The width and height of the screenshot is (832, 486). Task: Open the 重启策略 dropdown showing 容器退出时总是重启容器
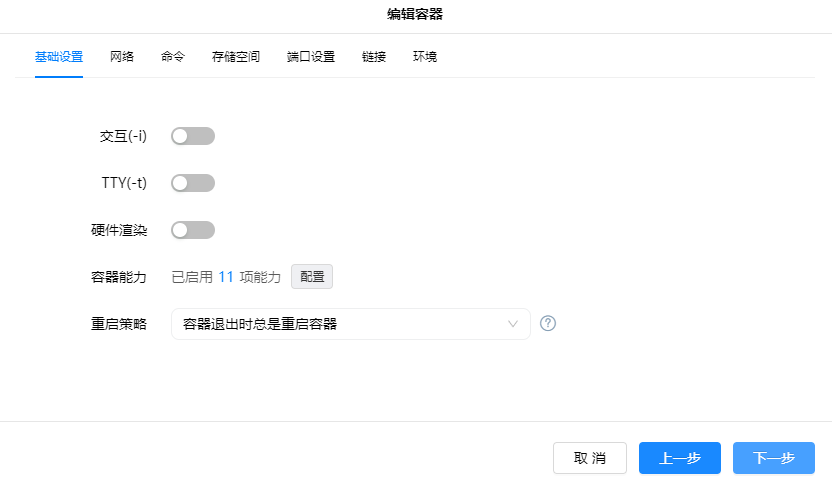[350, 324]
